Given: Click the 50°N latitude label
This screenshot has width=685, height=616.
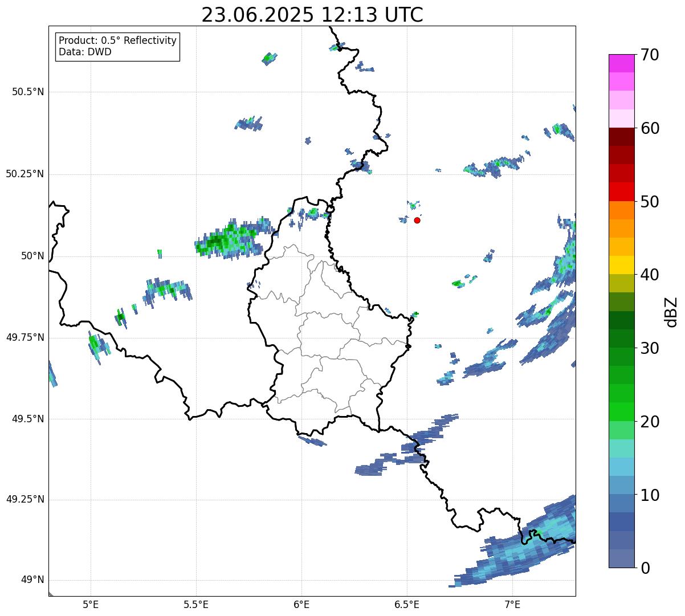Looking at the screenshot, I should (x=32, y=256).
